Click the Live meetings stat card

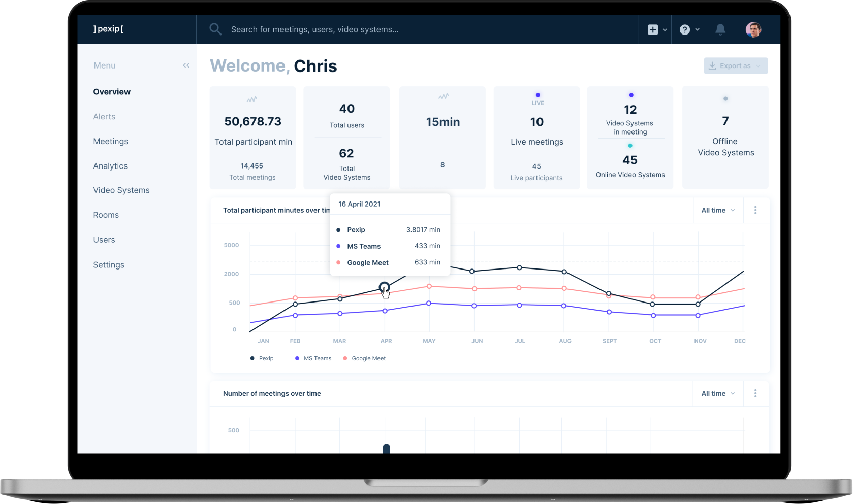[x=536, y=138]
